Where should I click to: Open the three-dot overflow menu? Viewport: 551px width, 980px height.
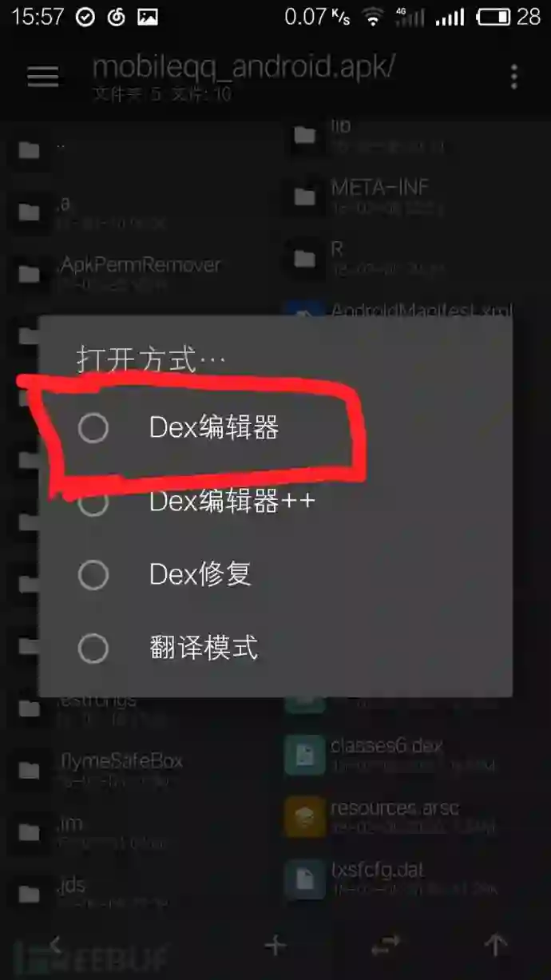click(x=513, y=77)
